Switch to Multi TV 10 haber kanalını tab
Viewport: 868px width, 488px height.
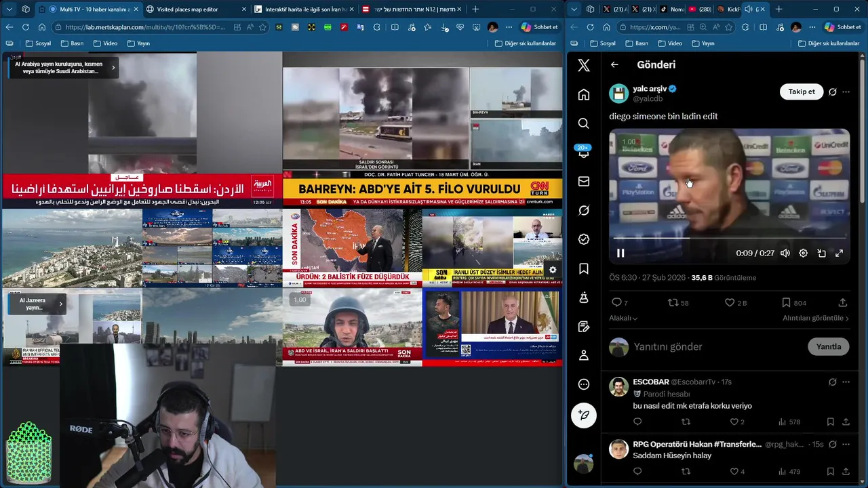[x=89, y=9]
